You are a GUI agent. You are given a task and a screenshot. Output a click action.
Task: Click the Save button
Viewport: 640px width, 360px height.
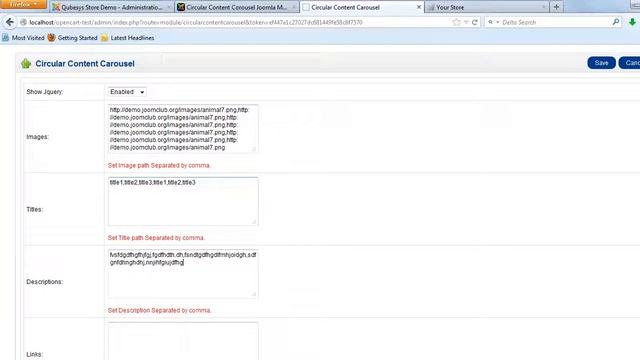point(601,63)
